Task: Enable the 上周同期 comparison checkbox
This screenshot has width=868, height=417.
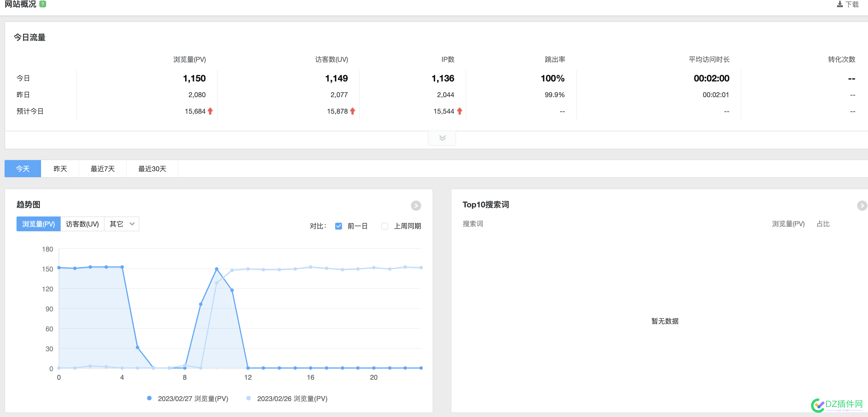Action: (384, 226)
